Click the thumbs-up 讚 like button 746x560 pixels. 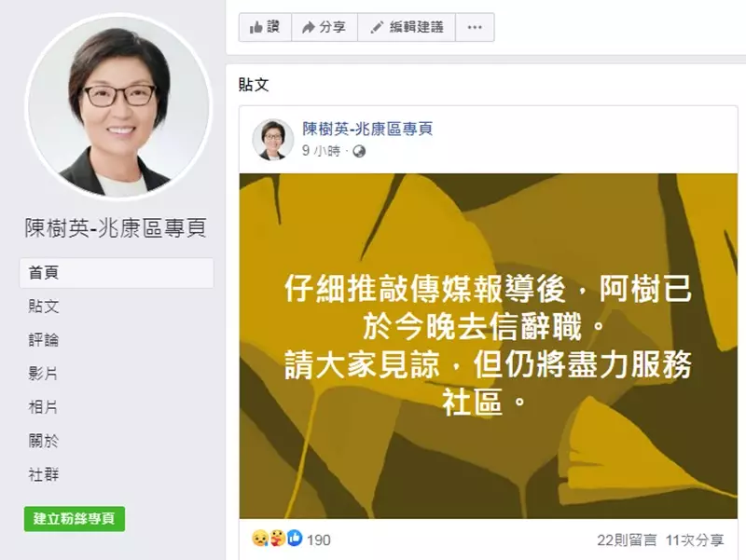click(265, 27)
